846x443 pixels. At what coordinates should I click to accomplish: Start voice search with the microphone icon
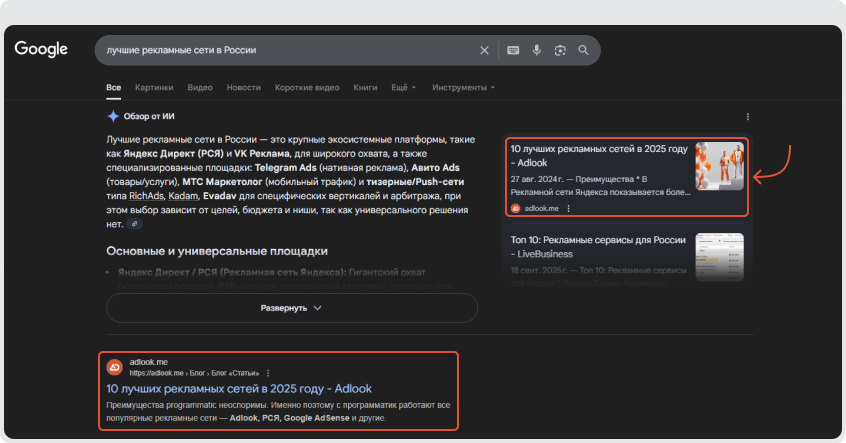click(537, 50)
